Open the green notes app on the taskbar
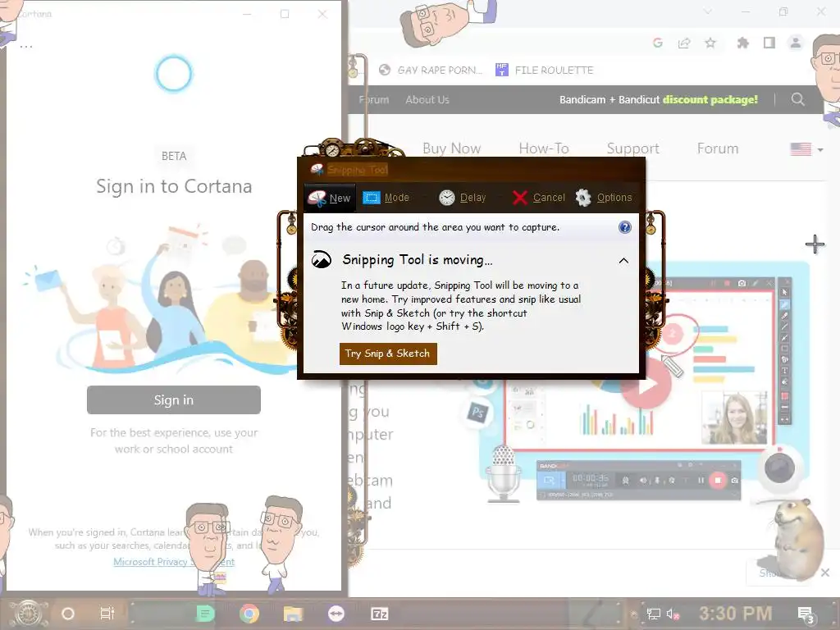The image size is (840, 630). pyautogui.click(x=204, y=614)
